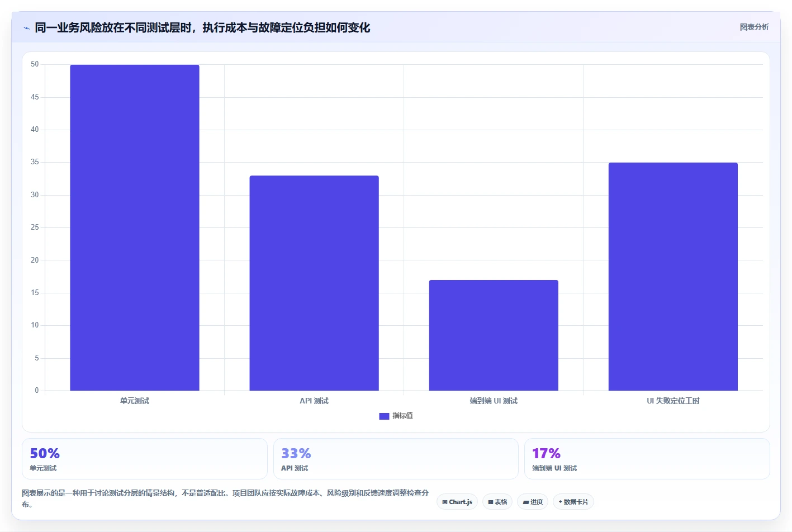Click the 进度 tag chip
Viewport: 792px width, 532px height.
point(533,502)
